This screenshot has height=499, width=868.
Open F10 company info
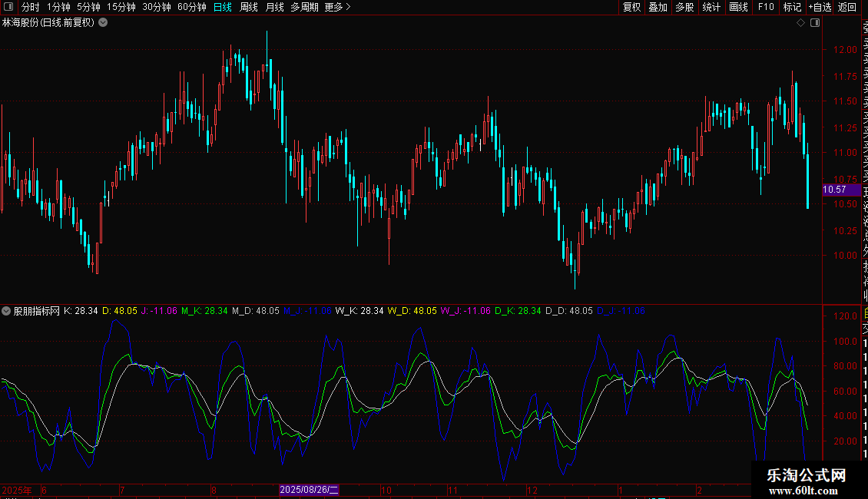(766, 8)
